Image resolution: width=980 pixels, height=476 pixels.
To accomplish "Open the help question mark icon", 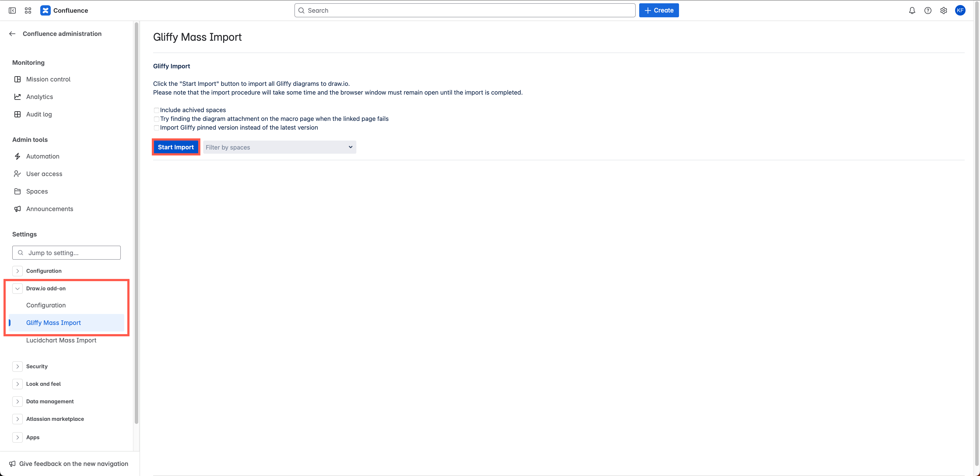I will pos(928,10).
